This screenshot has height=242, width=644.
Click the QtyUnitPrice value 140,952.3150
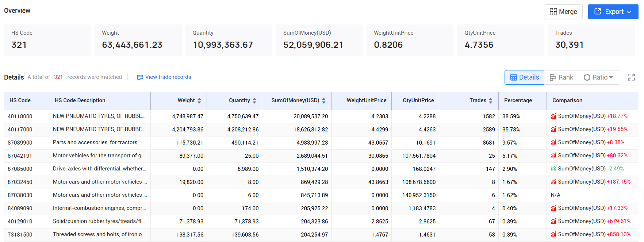[x=419, y=195]
